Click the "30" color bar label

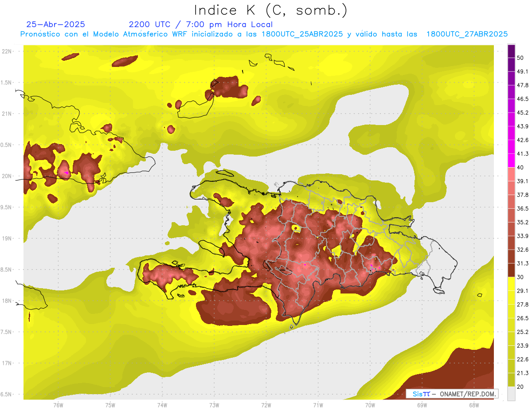coord(520,277)
